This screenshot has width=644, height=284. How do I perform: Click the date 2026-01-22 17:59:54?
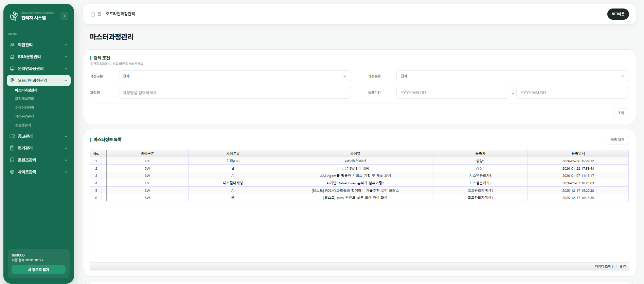point(578,168)
